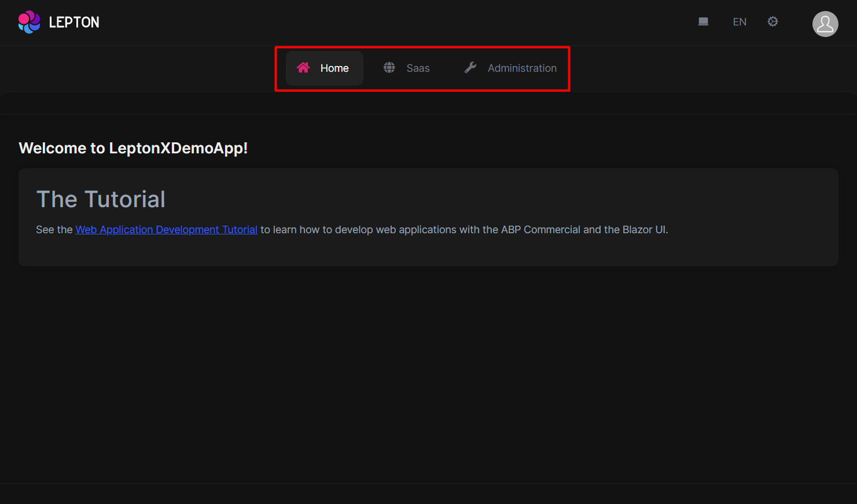Viewport: 857px width, 504px height.
Task: Open the Saas menu item
Action: [417, 68]
